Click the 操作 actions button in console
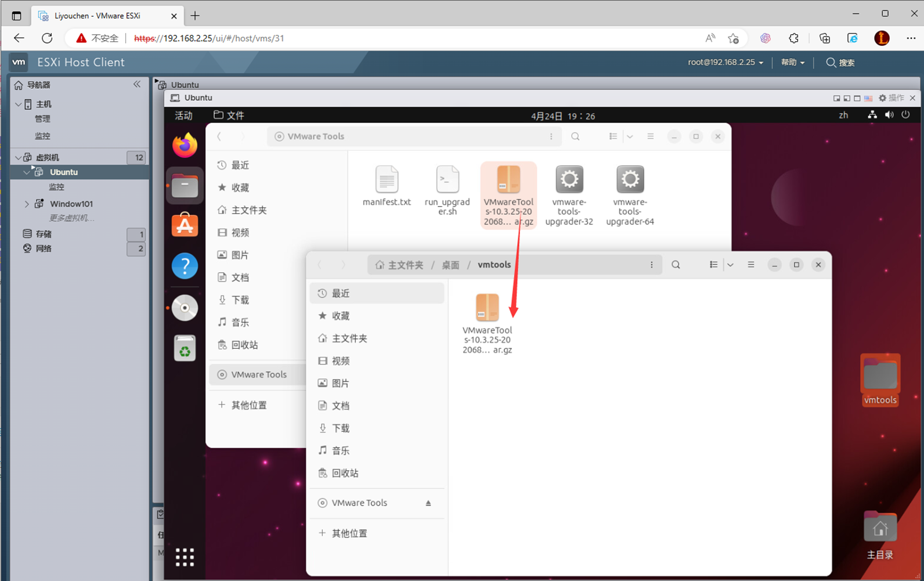This screenshot has width=924, height=581. point(891,98)
